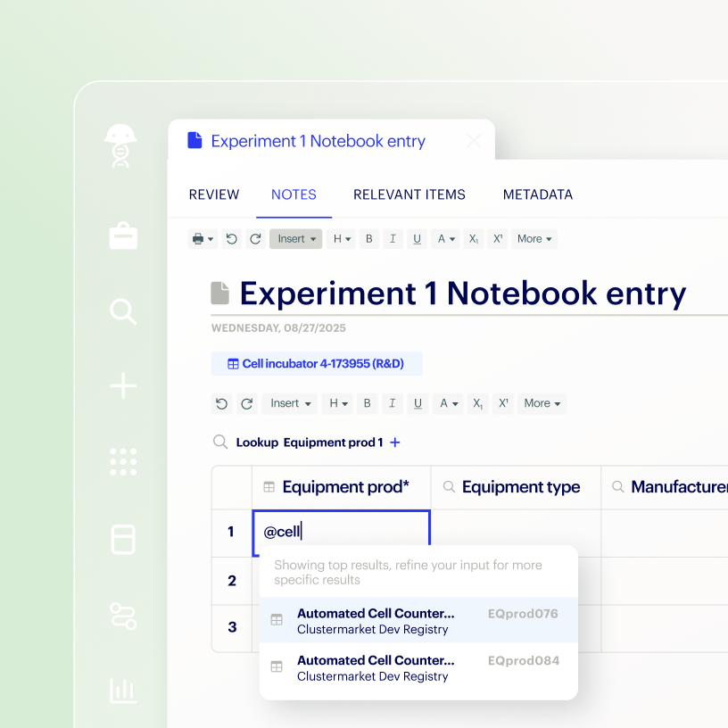Open the table toolbar text color A dropdown

[449, 403]
